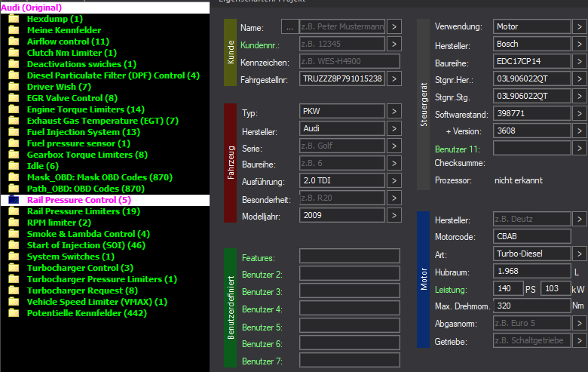Open the arrow next to Steuergerät Baureihe EDC17CP14

coord(580,61)
